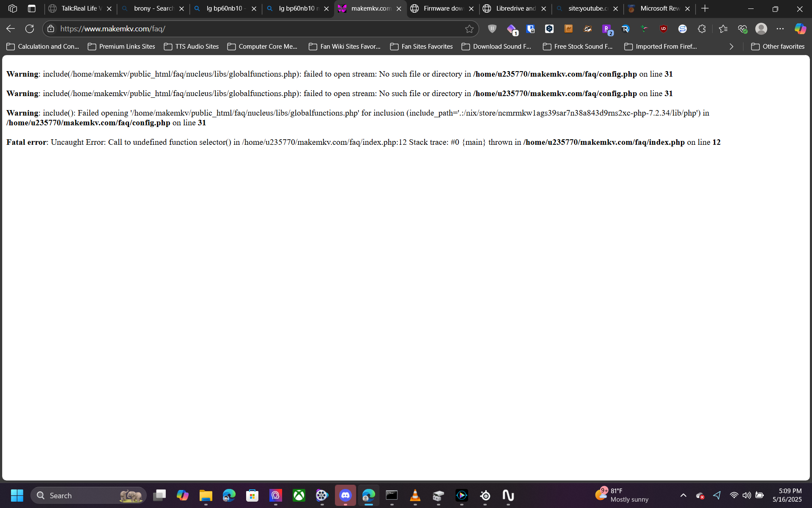Add this page to favorites star
This screenshot has height=508, width=812.
469,29
